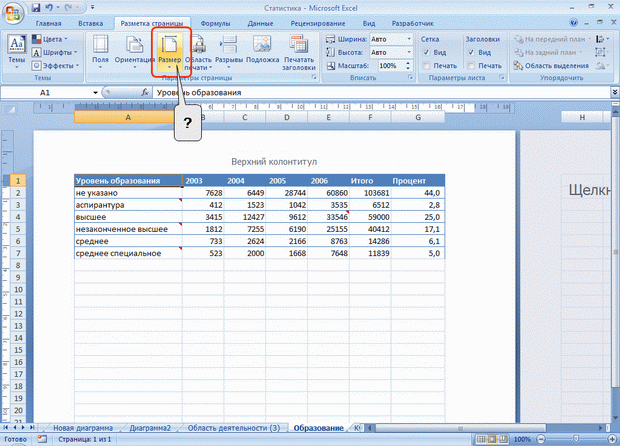Click the 100% zoom level button

click(522, 439)
